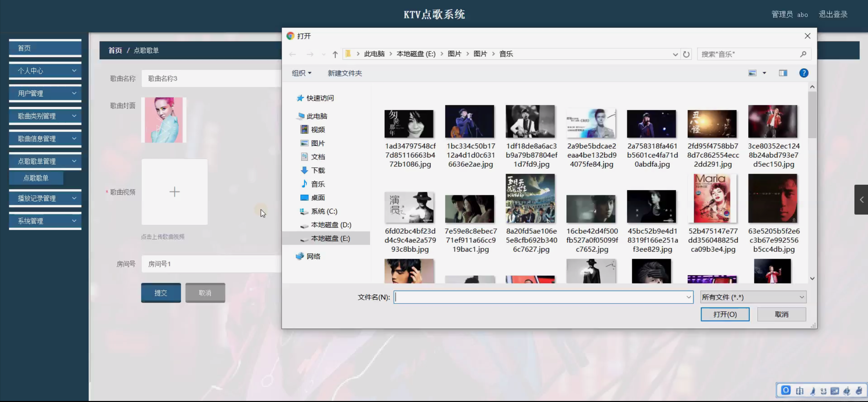Select 此电脑 in the navigation pane
Screen dimensions: 868x402
(x=316, y=116)
